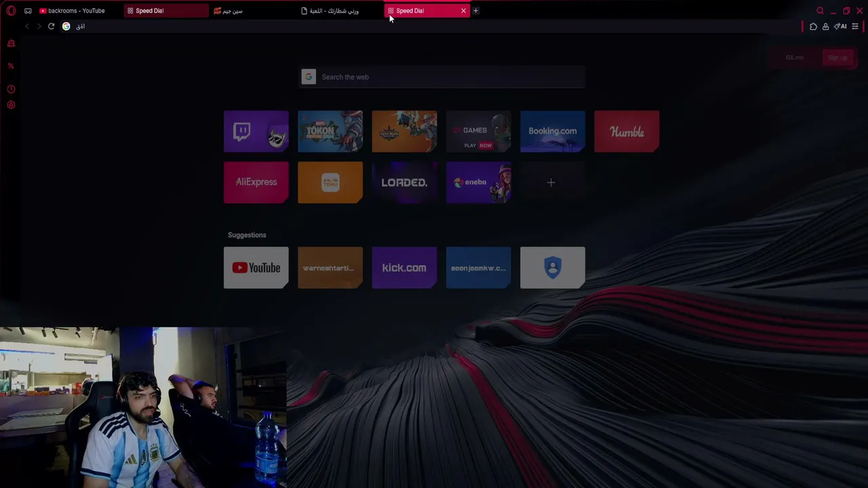
Task: Click the Google icon in address bar
Action: [x=66, y=26]
